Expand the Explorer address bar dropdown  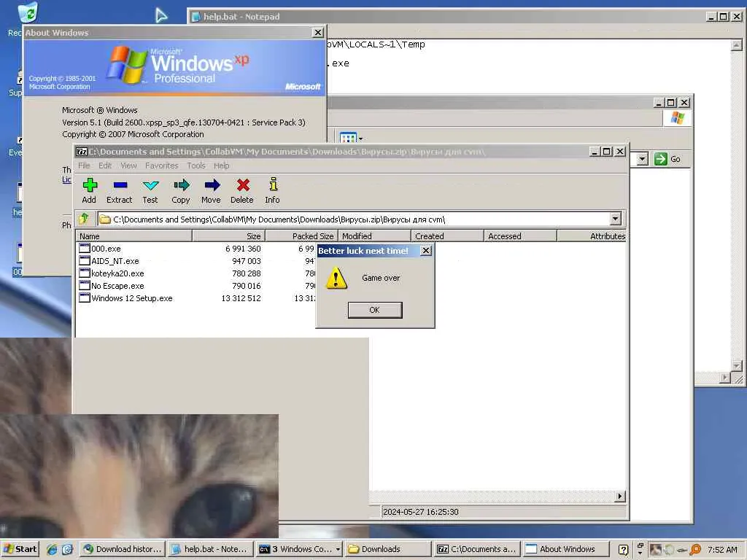643,159
